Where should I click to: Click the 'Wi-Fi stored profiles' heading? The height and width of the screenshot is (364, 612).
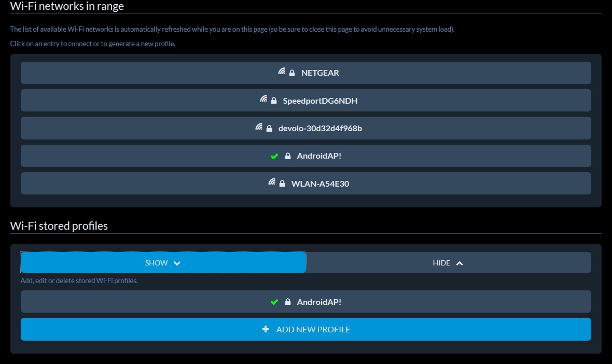pyautogui.click(x=59, y=226)
